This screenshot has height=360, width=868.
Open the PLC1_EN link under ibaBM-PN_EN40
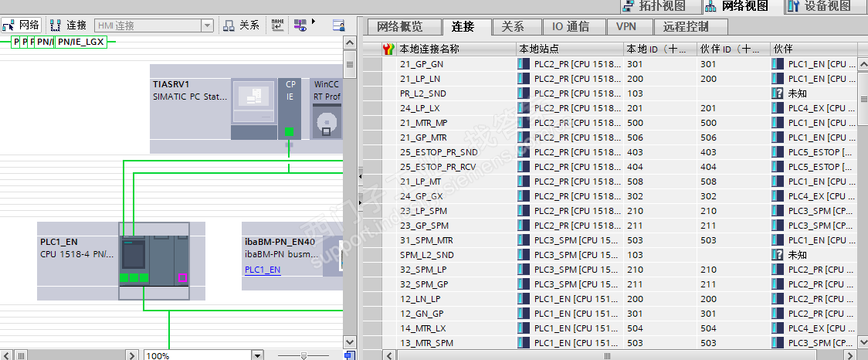263,270
